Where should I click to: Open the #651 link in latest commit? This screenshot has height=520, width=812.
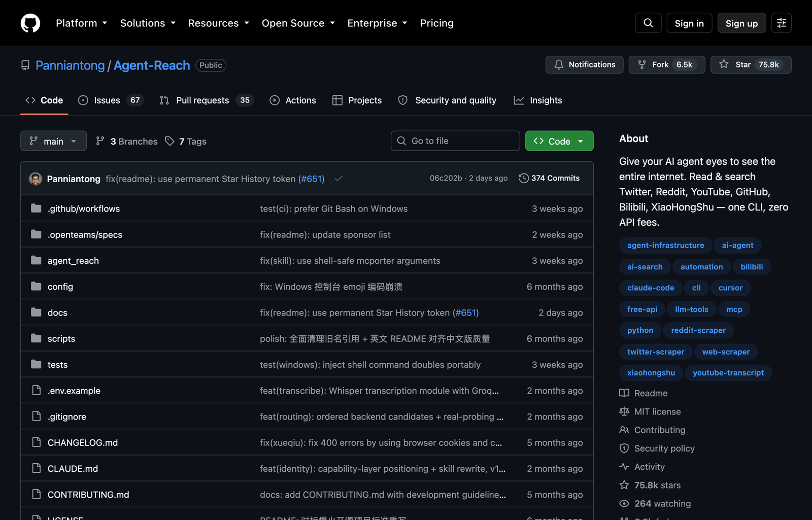pyautogui.click(x=311, y=179)
